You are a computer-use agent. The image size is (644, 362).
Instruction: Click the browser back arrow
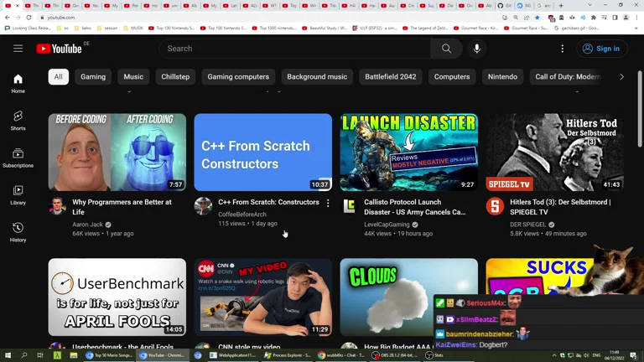pyautogui.click(x=8, y=18)
